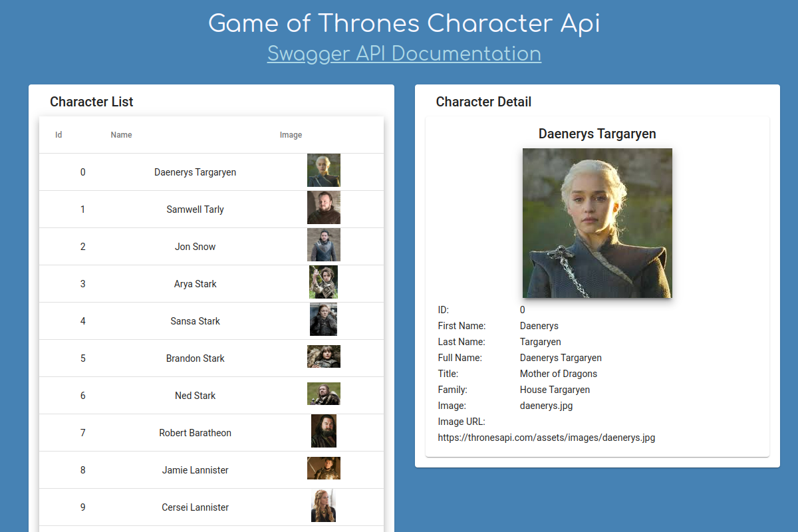
Task: Select the Ned Stark name cell
Action: [x=196, y=396]
